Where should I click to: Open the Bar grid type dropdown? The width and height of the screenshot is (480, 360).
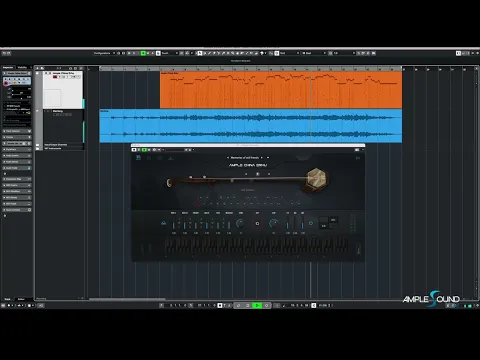pos(314,53)
